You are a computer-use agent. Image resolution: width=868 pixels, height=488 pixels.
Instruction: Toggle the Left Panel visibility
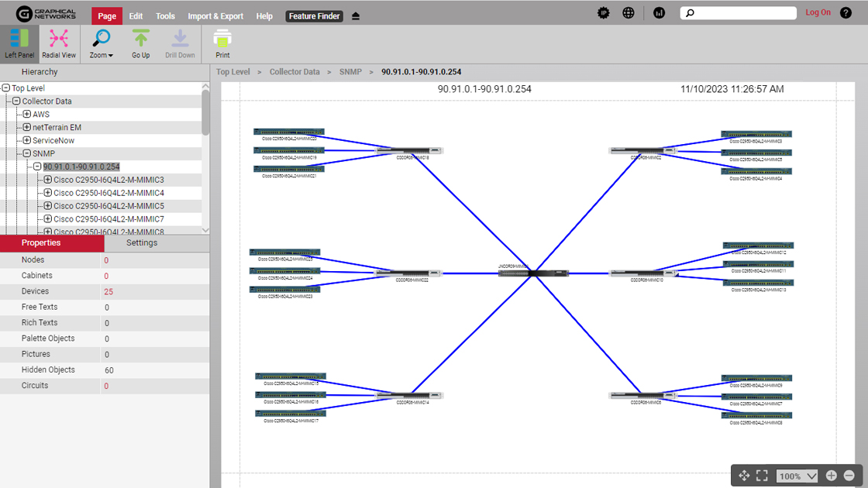tap(19, 43)
